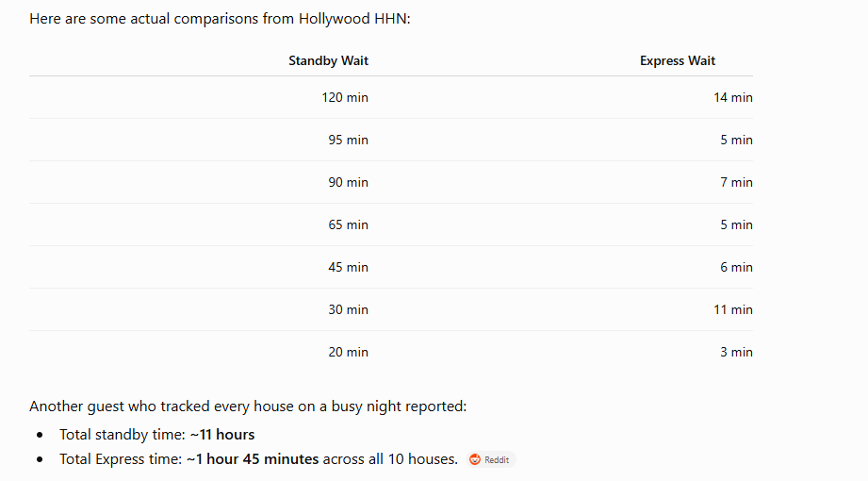Select the 3 min express cell
This screenshot has height=481, width=868.
[x=736, y=353]
